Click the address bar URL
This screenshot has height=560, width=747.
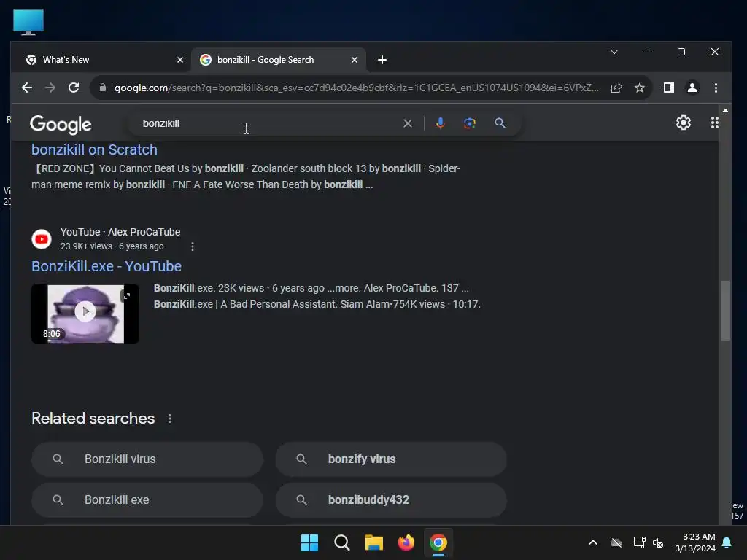(x=356, y=87)
